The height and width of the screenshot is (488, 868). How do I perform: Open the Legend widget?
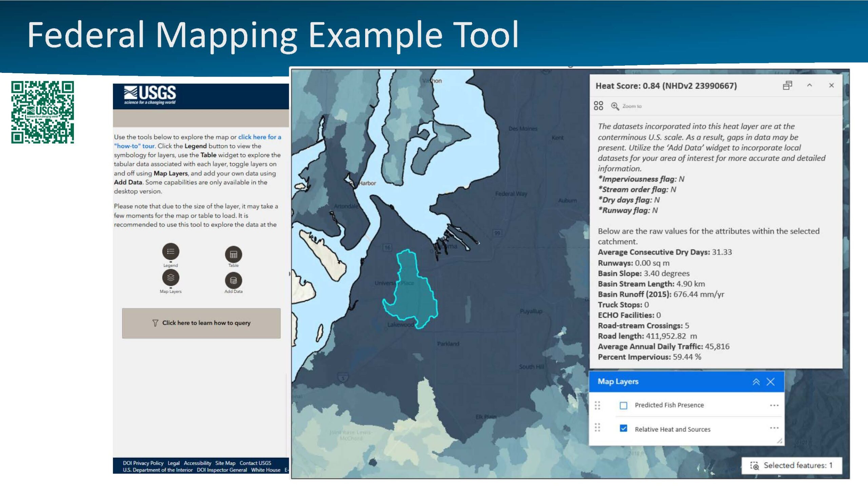pyautogui.click(x=171, y=251)
